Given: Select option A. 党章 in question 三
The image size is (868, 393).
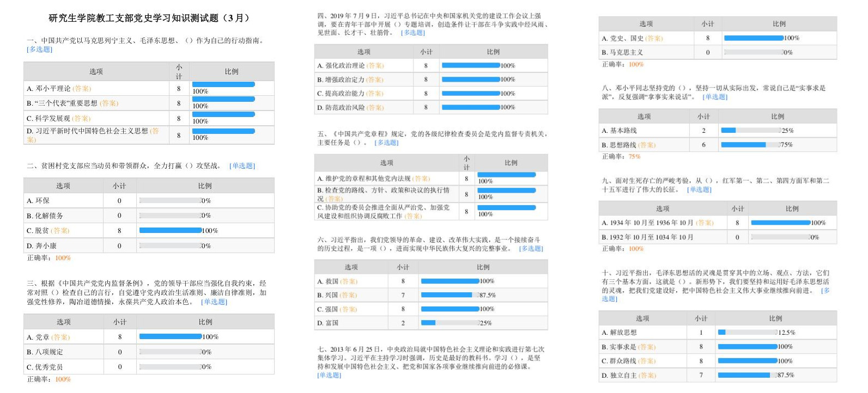Looking at the screenshot, I should coord(48,337).
